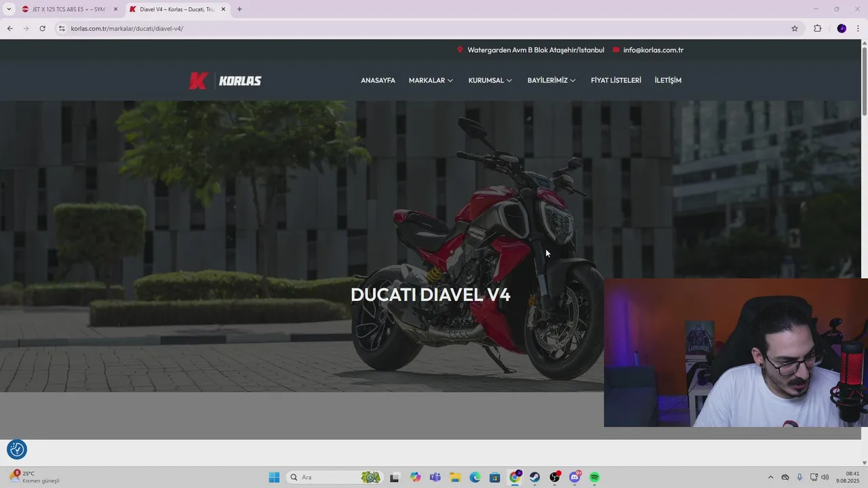Show hidden system tray icons

[x=770, y=477]
